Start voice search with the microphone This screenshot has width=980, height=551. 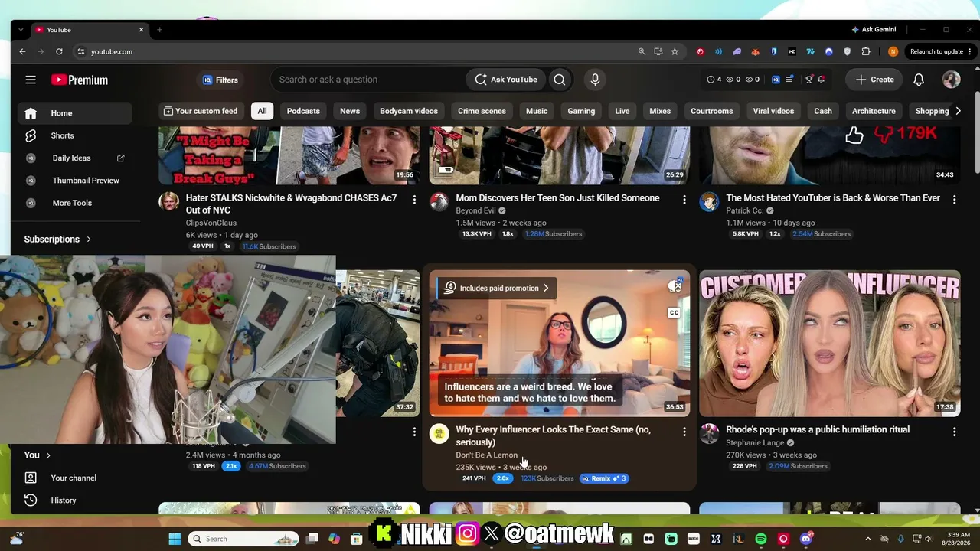click(x=595, y=80)
